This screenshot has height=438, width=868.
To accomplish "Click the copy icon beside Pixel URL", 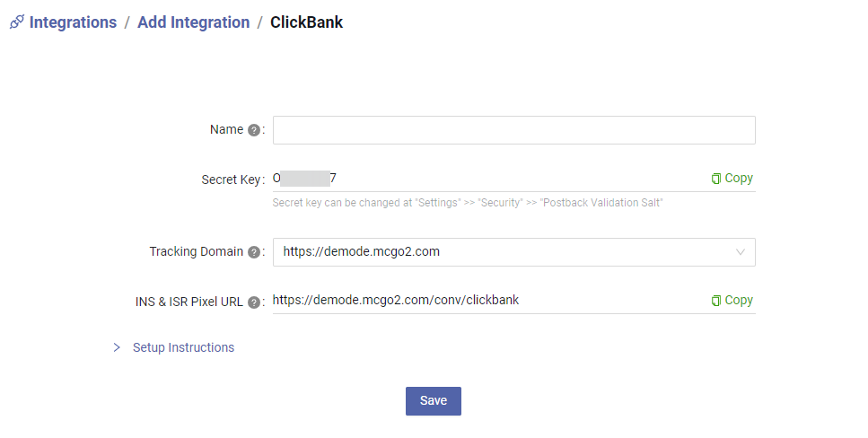I will (x=715, y=300).
